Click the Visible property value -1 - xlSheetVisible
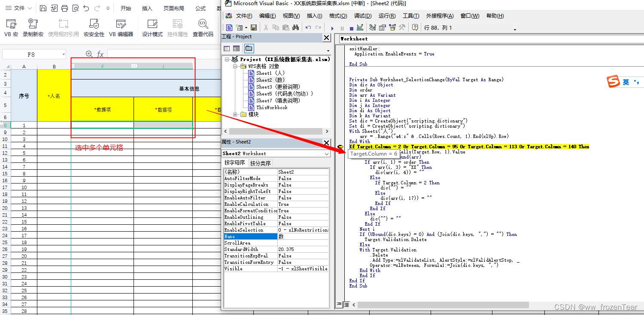The image size is (644, 315). tap(303, 269)
